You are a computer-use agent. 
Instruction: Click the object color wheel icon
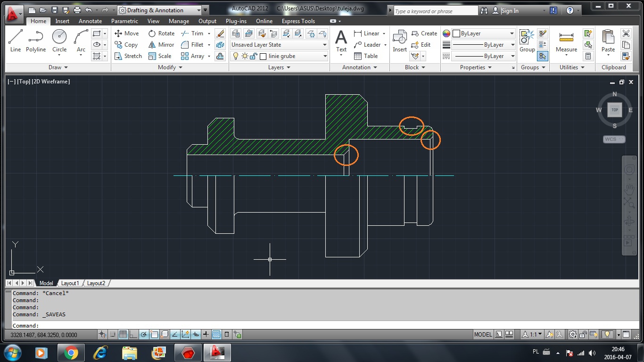(446, 33)
